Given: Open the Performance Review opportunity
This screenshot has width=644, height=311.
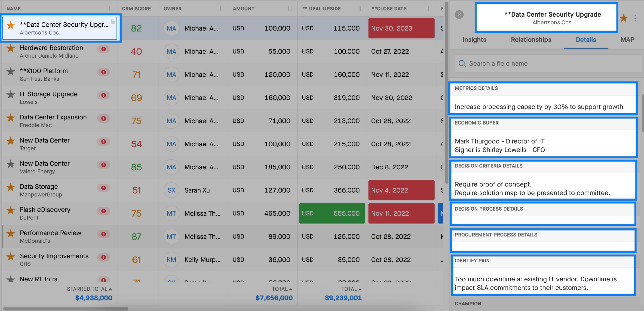Looking at the screenshot, I should click(50, 233).
